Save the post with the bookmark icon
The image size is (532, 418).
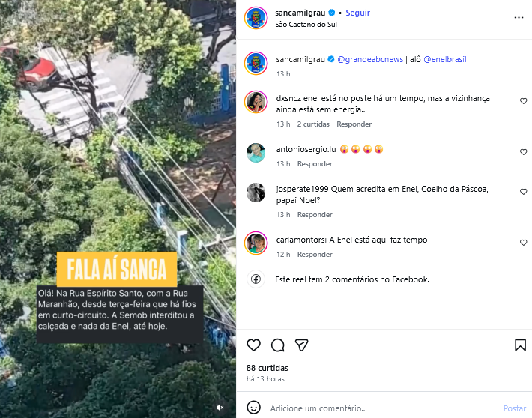click(520, 345)
